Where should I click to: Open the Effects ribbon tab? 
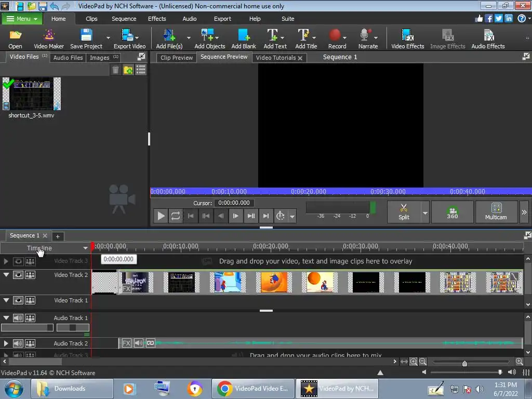pyautogui.click(x=157, y=19)
